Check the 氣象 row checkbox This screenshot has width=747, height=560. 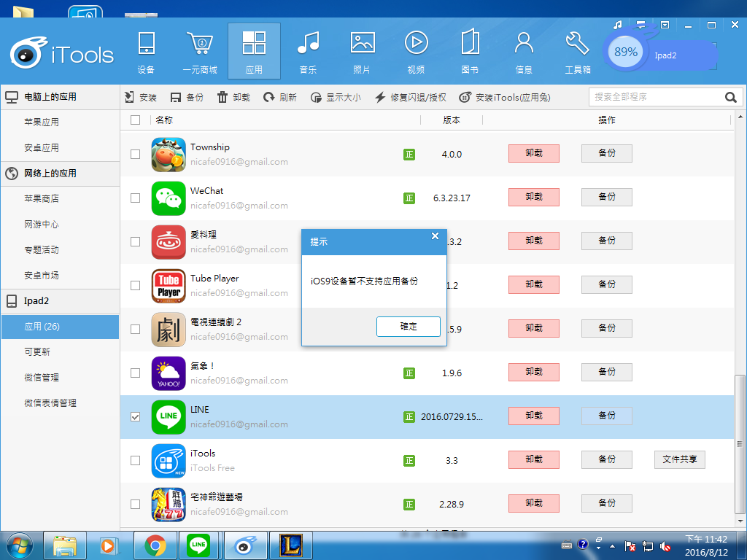coord(135,373)
